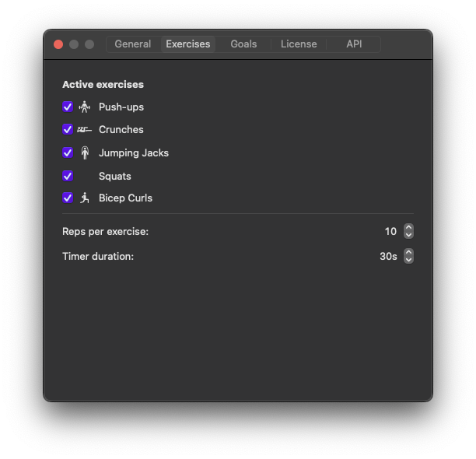Viewport: 476px width, 459px height.
Task: Select the API tab
Action: (x=354, y=44)
